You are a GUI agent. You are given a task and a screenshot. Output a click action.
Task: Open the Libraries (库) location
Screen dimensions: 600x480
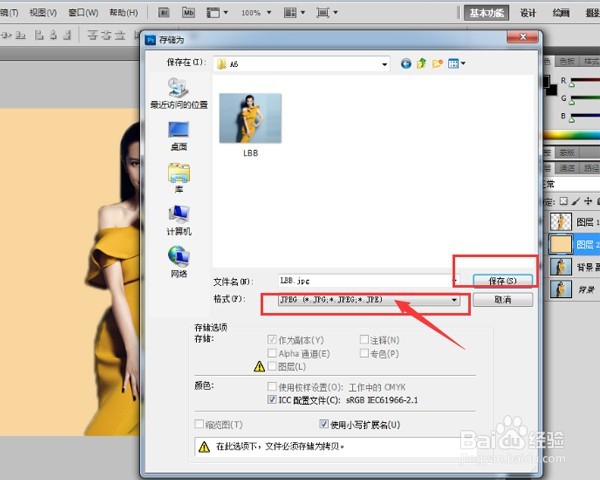click(179, 178)
